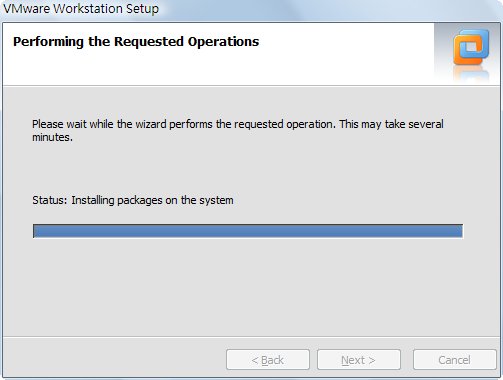The image size is (503, 380).
Task: Go back with the "< Back" button
Action: point(268,360)
